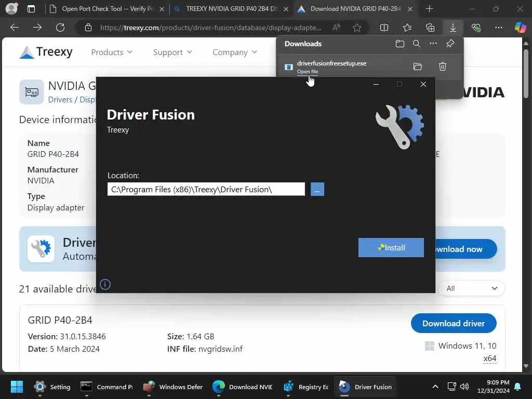Screen dimensions: 532x399
Task: Switch to Registry Editor on taskbar
Action: (305, 387)
